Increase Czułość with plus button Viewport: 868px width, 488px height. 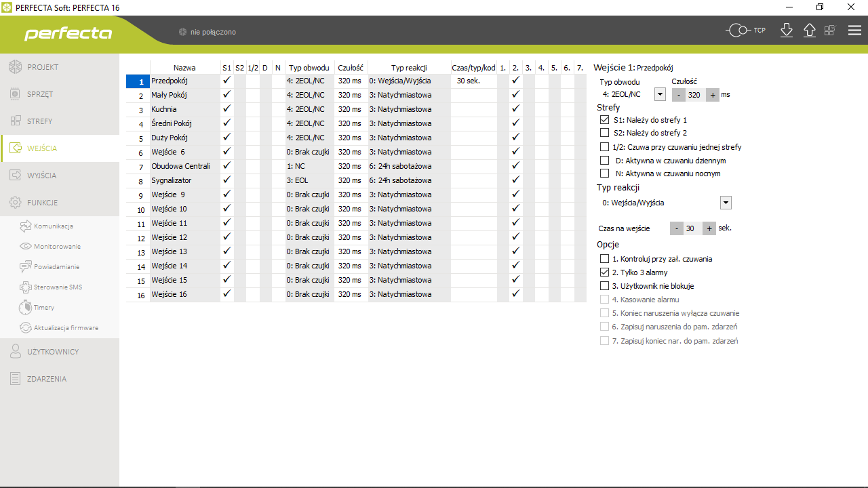(712, 95)
